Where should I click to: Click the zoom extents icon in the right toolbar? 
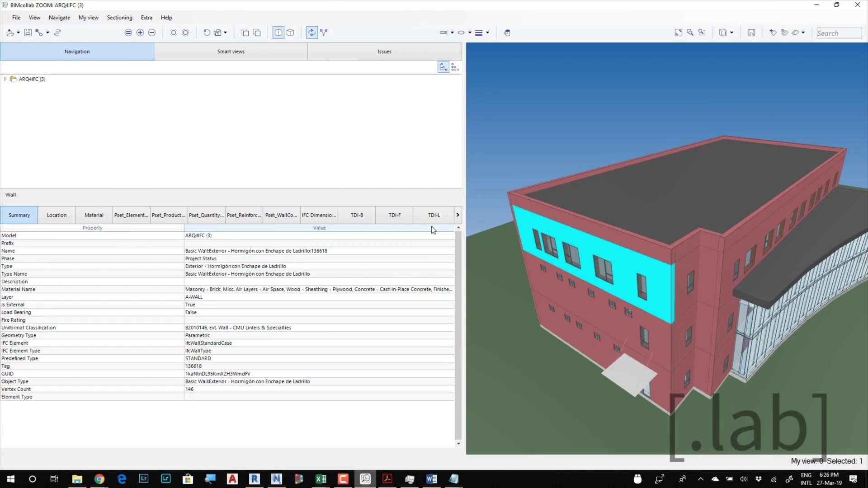(x=678, y=33)
